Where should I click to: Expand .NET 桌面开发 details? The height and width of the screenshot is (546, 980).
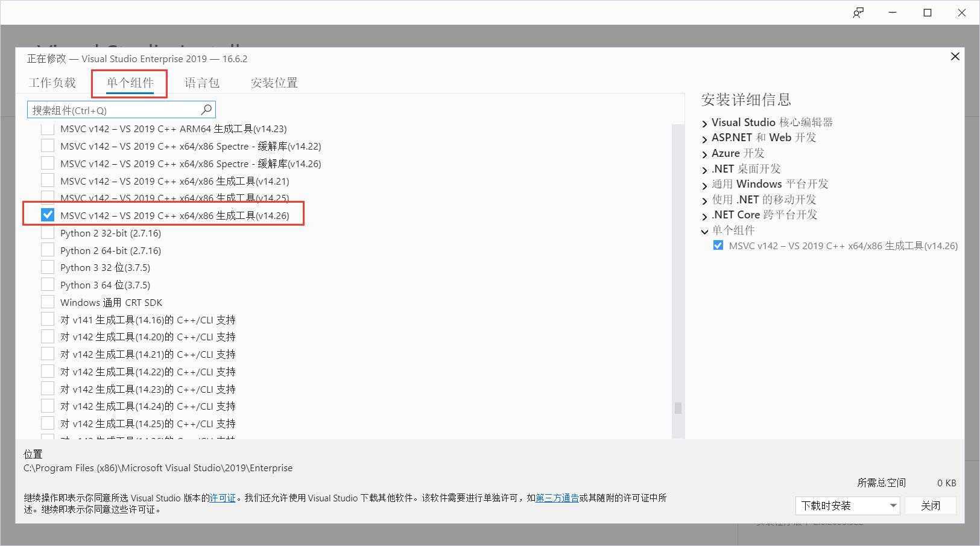pos(704,170)
